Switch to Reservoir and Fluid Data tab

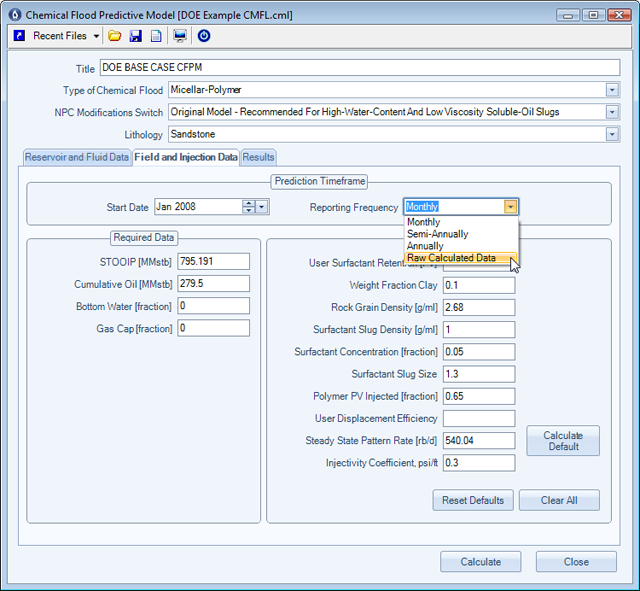pyautogui.click(x=77, y=157)
